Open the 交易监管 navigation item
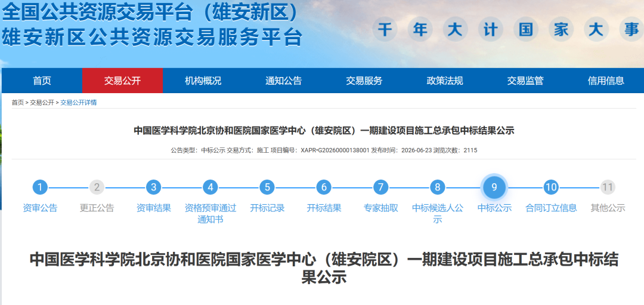644x305 pixels. [x=525, y=81]
